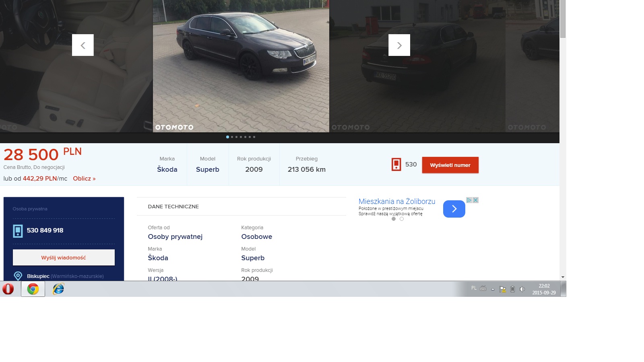Click the Biskupiec location pin icon

coord(18,276)
